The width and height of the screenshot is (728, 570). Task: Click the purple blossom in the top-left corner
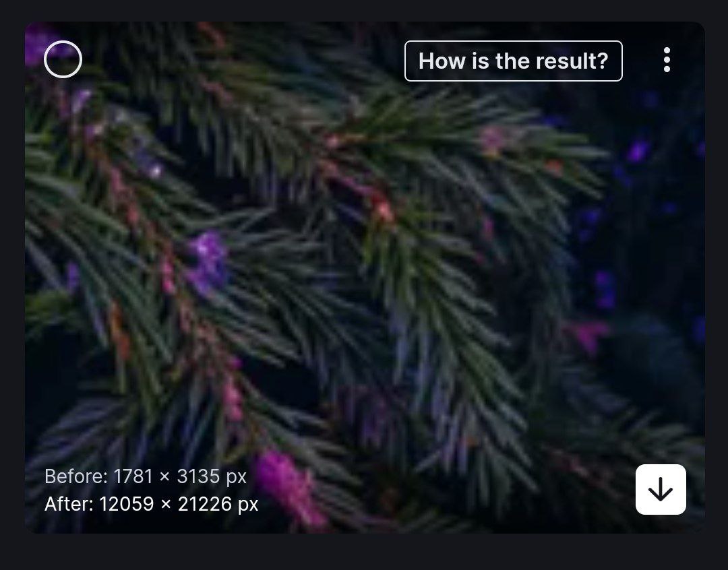click(37, 44)
